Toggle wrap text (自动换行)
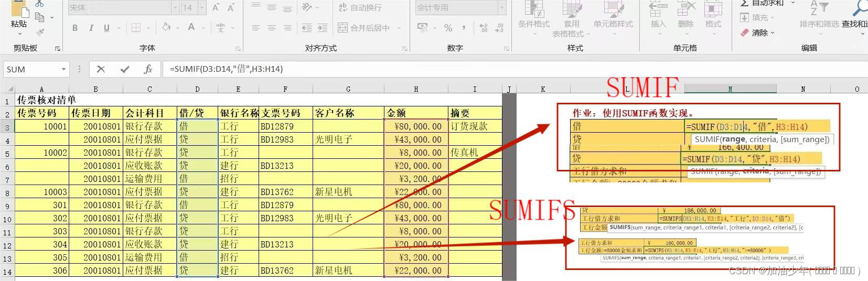Viewport: 868px width, 281px height. [360, 7]
